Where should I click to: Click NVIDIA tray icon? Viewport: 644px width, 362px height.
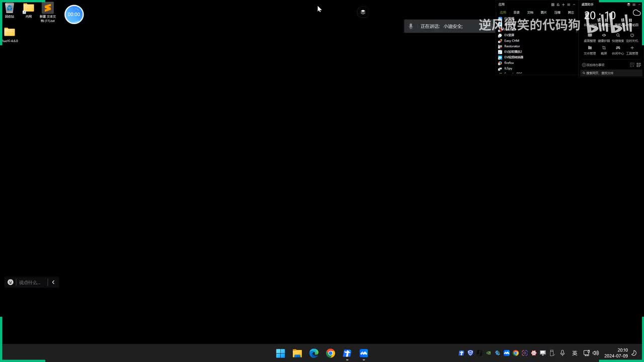(x=489, y=353)
